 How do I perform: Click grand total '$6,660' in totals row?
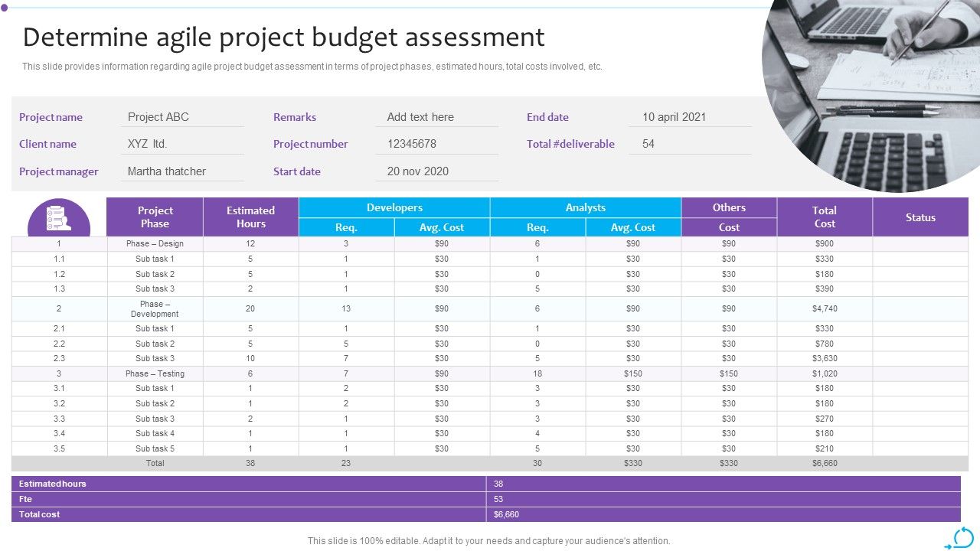[825, 463]
